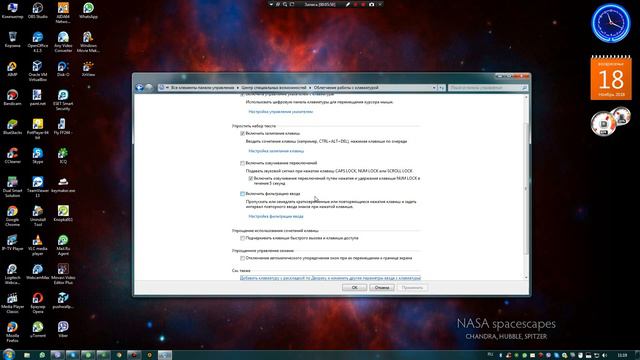Open the Skype desktop shortcut
The image size is (640, 360).
pos(38,156)
